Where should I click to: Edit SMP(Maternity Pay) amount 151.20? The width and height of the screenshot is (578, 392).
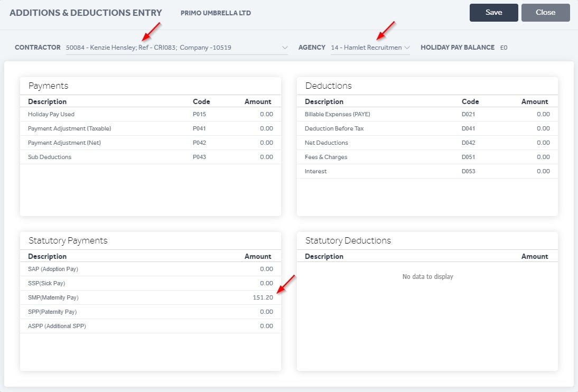coord(263,297)
